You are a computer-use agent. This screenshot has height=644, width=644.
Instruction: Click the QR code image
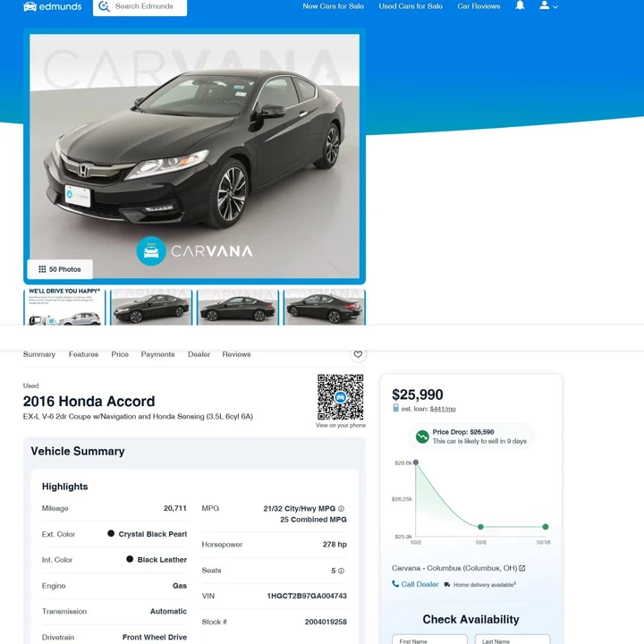click(x=341, y=397)
